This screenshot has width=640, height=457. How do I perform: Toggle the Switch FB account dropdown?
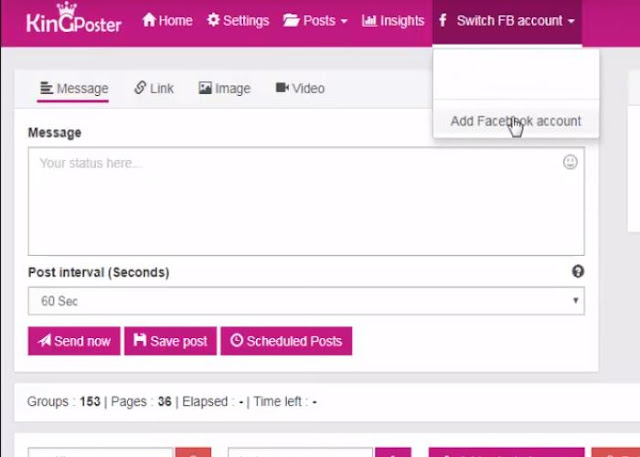click(507, 21)
